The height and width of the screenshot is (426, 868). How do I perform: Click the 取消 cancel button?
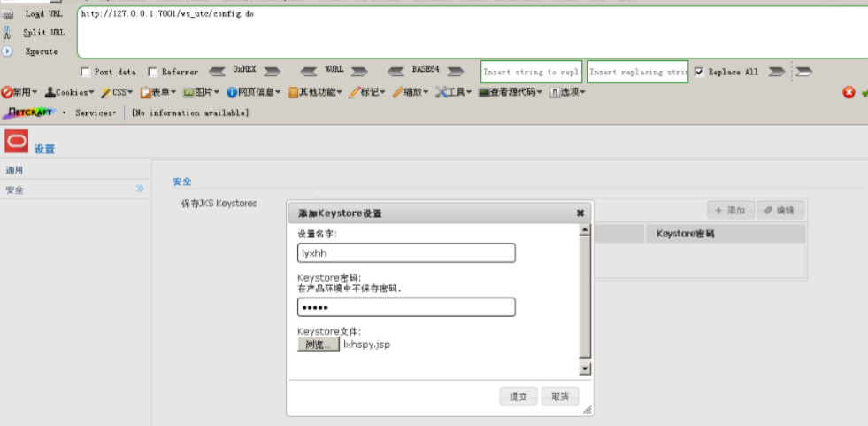click(x=560, y=397)
